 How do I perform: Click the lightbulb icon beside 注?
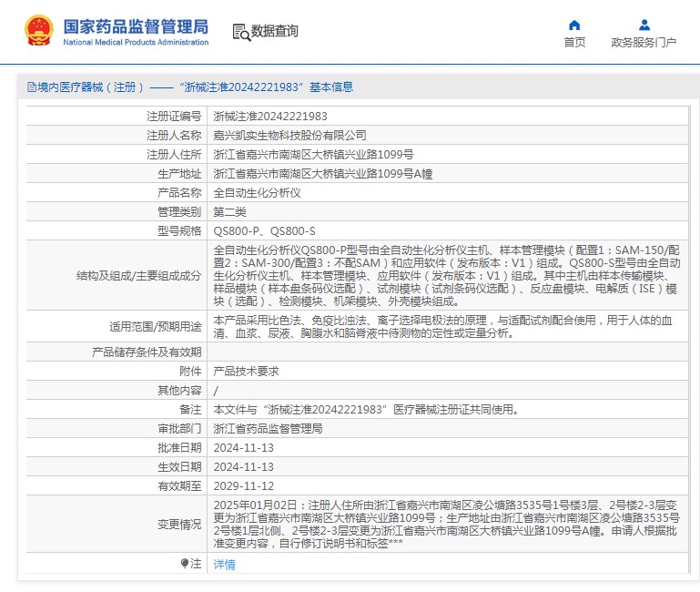pyautogui.click(x=184, y=564)
